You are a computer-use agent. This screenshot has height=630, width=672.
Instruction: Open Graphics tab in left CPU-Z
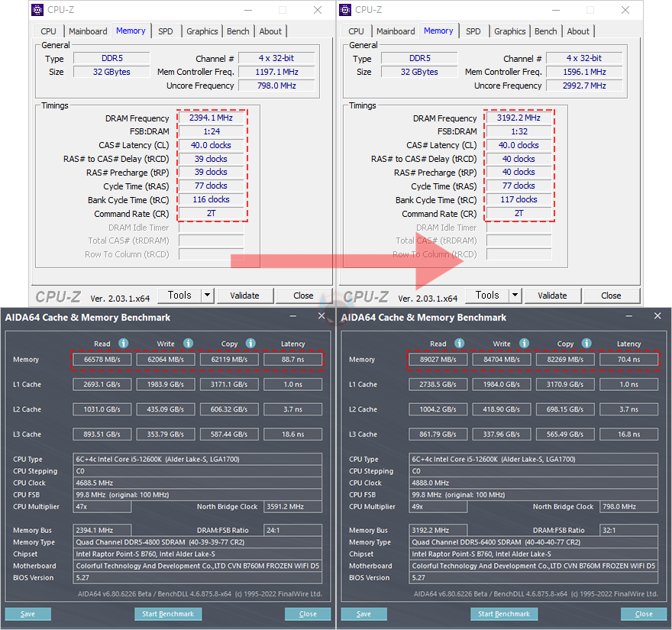202,31
